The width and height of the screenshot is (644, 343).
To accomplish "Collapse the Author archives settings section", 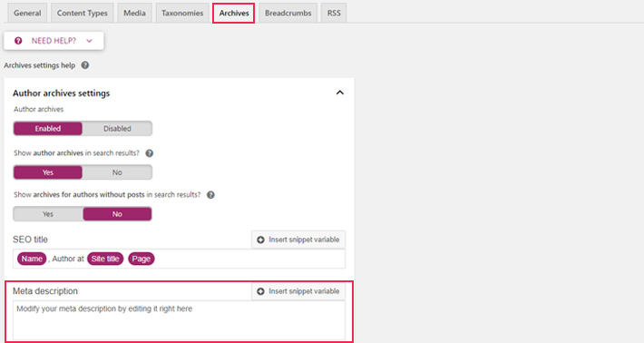I will 339,93.
